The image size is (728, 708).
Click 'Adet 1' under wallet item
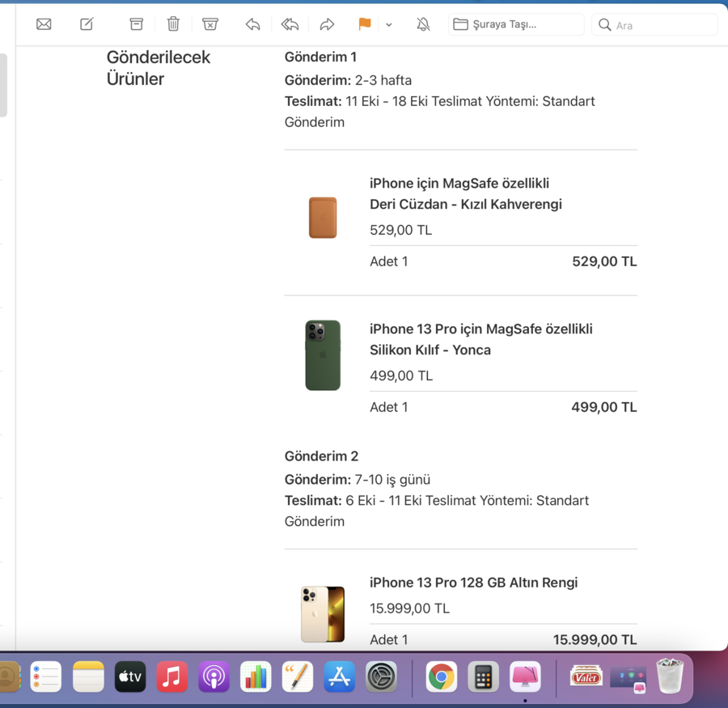pos(388,261)
